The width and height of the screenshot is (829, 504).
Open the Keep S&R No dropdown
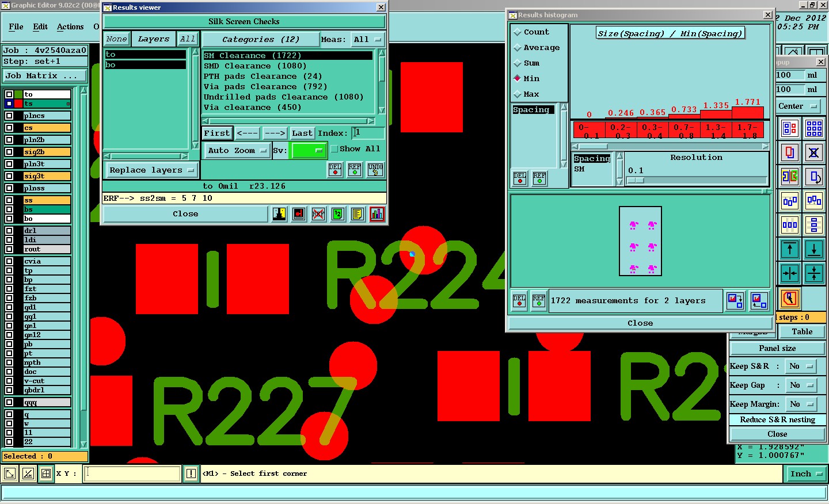pos(801,366)
